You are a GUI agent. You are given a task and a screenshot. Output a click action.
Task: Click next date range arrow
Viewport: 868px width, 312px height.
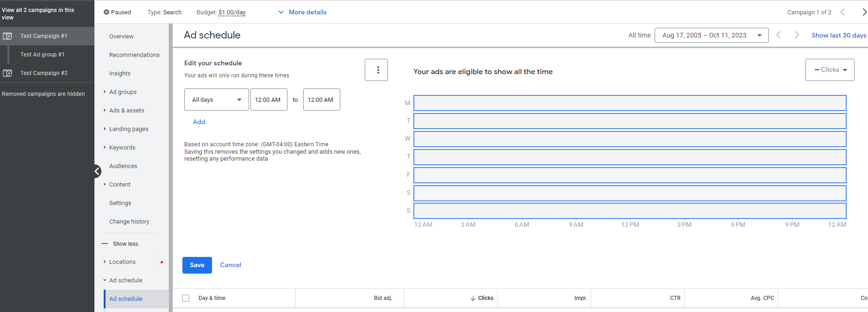point(797,35)
